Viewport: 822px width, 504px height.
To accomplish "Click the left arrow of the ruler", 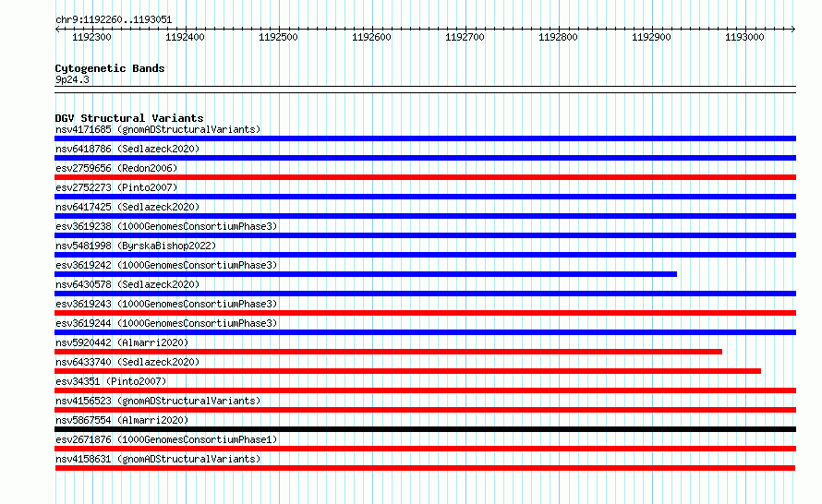I will (57, 29).
